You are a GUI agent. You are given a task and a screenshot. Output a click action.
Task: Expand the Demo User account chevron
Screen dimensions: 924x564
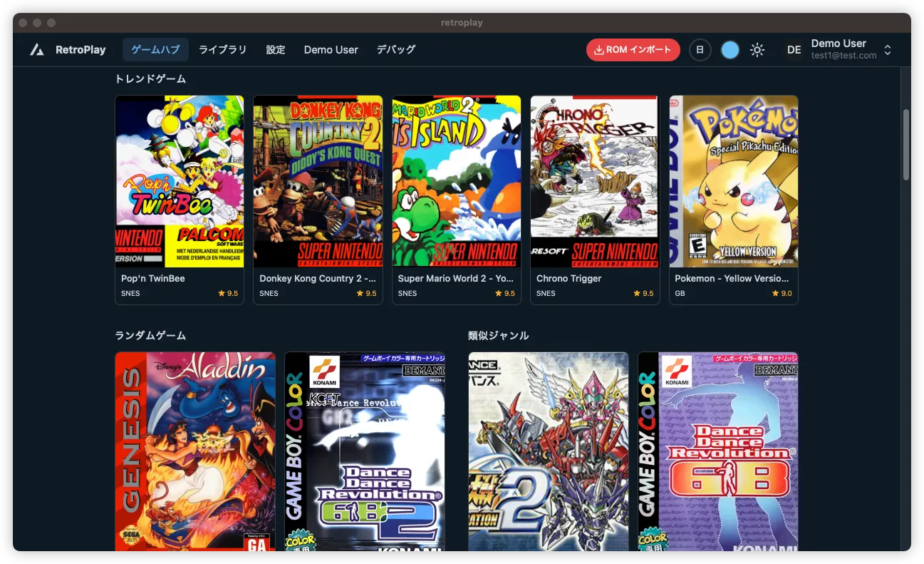click(888, 50)
